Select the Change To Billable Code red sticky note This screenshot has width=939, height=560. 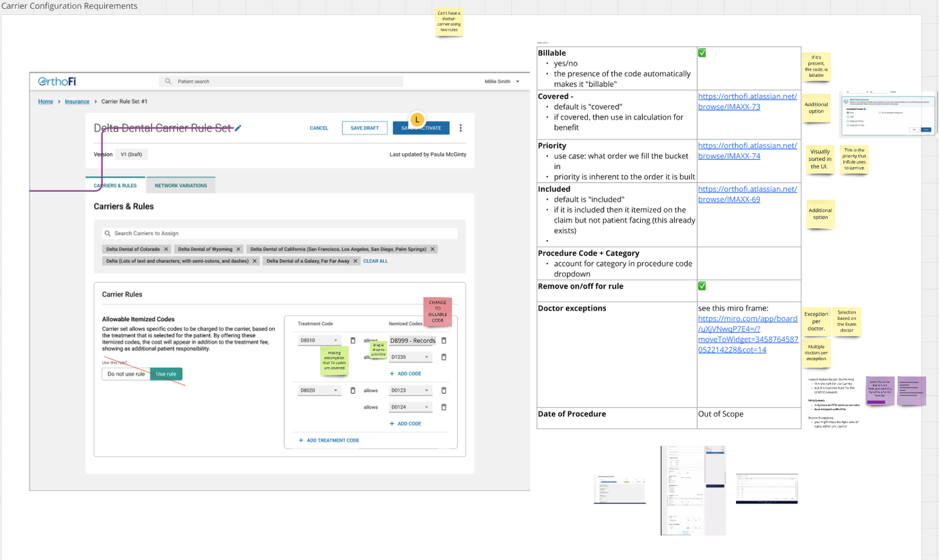click(438, 311)
